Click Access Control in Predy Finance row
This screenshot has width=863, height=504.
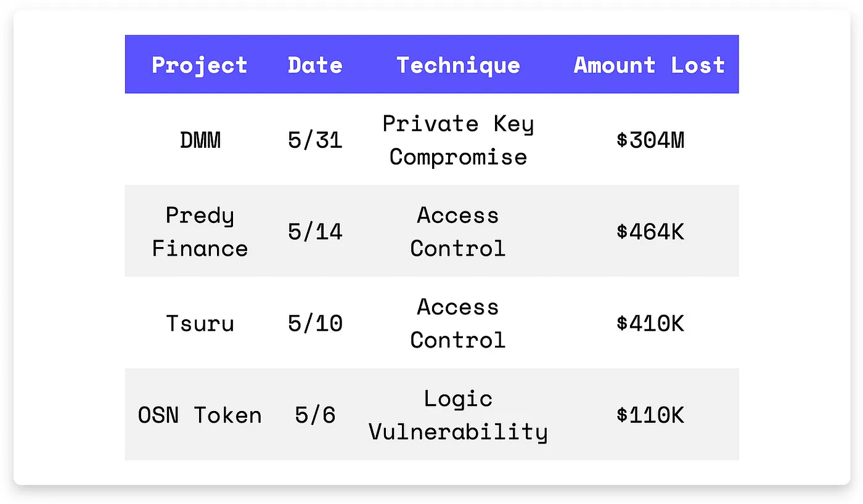click(x=458, y=232)
